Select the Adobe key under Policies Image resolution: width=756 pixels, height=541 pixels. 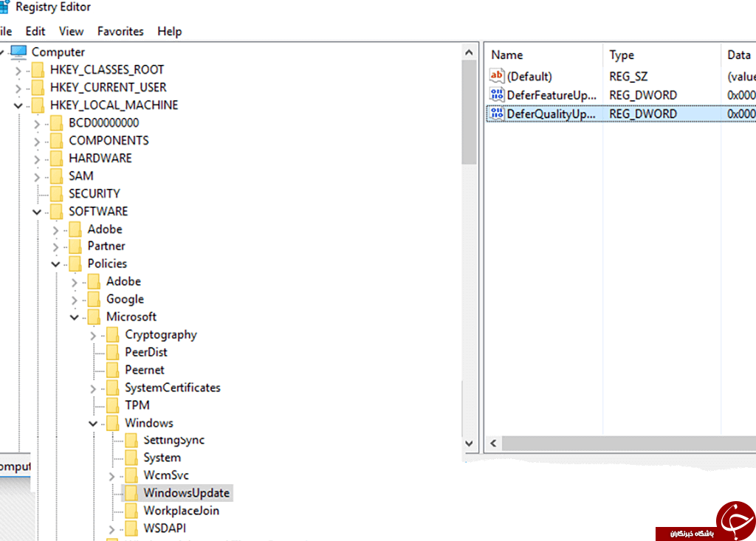pyautogui.click(x=123, y=282)
